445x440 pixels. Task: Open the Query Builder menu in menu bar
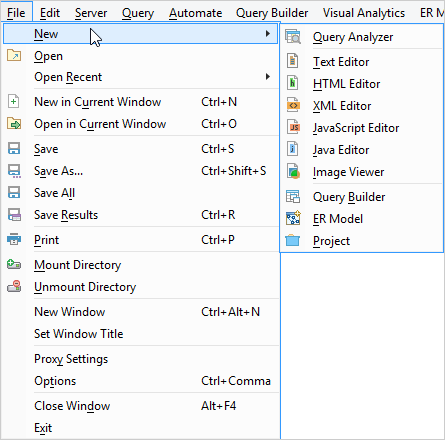(272, 13)
